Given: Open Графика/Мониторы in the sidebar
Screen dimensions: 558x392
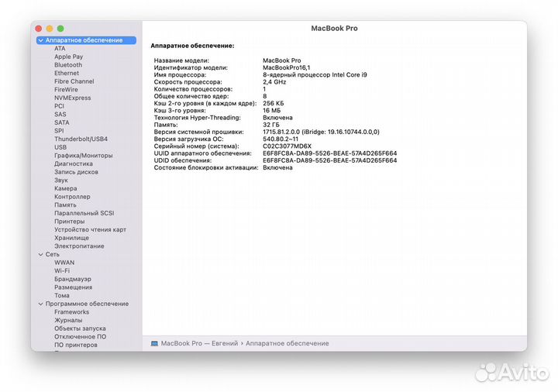Looking at the screenshot, I should tap(83, 156).
